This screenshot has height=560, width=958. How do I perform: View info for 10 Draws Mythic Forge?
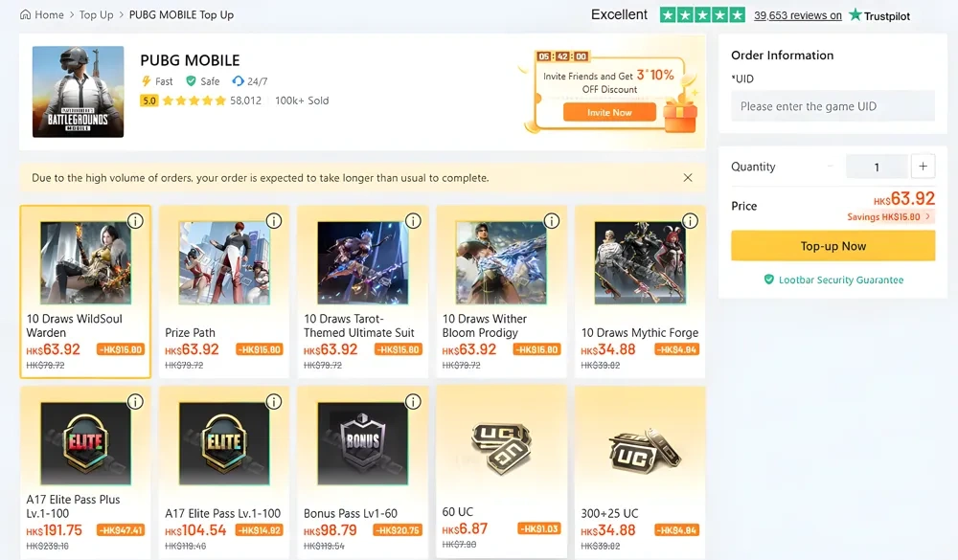tap(691, 221)
